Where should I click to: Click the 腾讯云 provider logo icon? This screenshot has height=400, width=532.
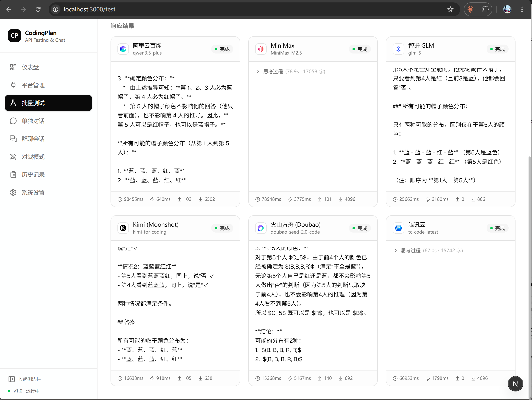(x=398, y=228)
